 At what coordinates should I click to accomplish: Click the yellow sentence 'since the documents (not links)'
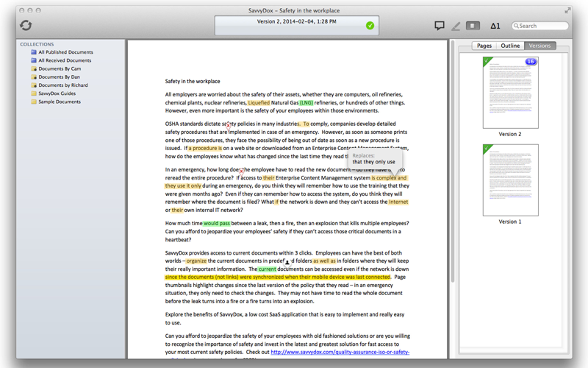click(x=278, y=277)
